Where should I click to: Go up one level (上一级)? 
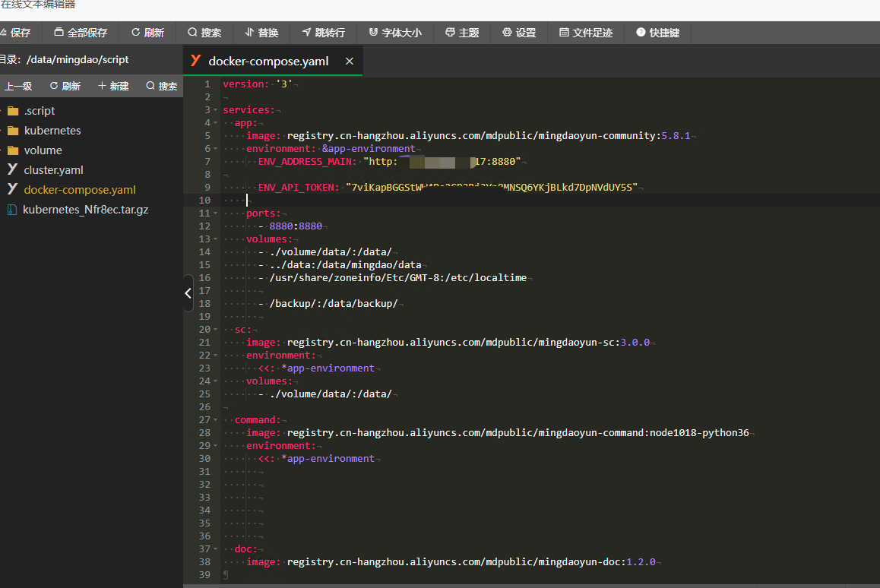coord(17,86)
